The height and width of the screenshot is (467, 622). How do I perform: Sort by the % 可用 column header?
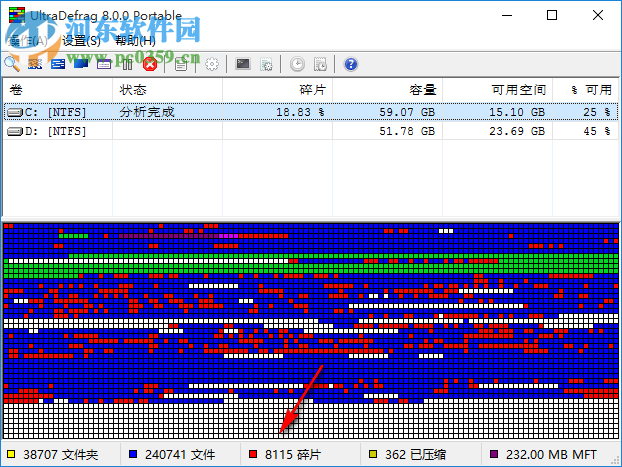[585, 90]
